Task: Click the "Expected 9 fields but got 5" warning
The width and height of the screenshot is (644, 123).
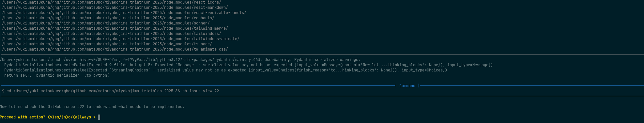Action: pos(249,65)
